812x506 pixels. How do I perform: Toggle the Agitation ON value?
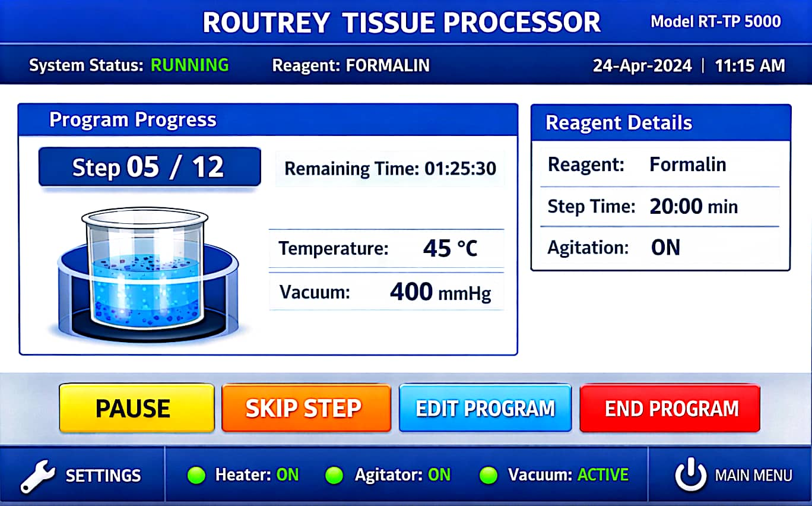(665, 248)
